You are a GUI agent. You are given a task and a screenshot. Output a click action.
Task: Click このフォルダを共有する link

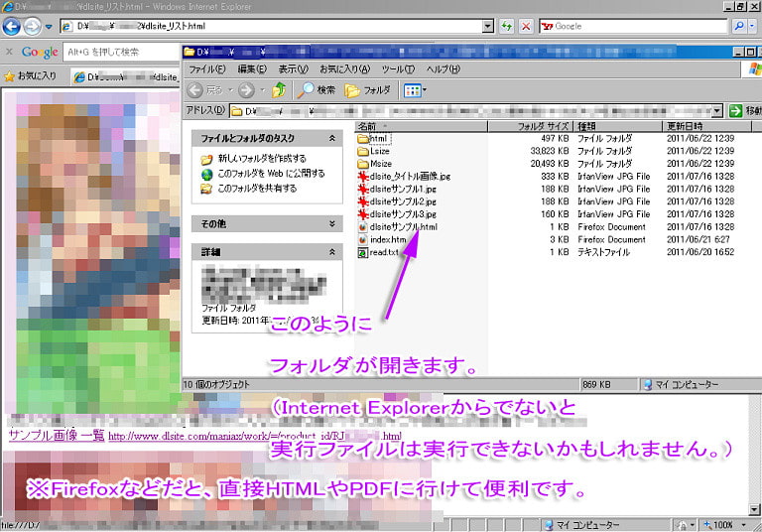pos(257,189)
